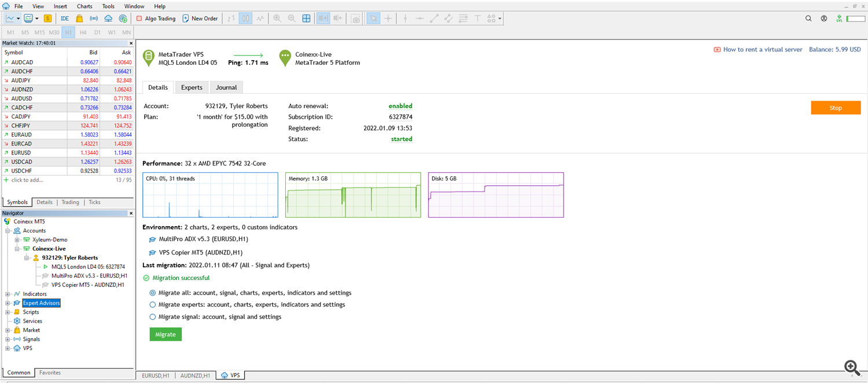Open the Tools menu
The image size is (868, 383).
point(108,6)
